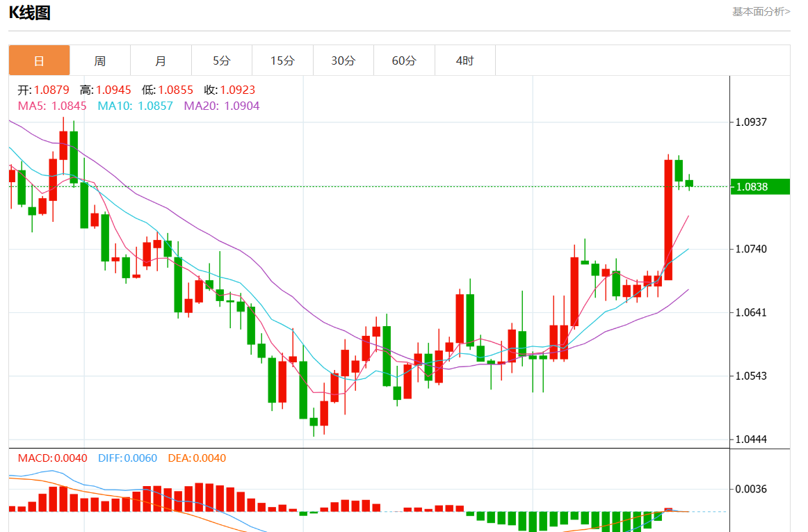
Task: Click the MA20: 1.0904 indicator label
Action: (222, 106)
